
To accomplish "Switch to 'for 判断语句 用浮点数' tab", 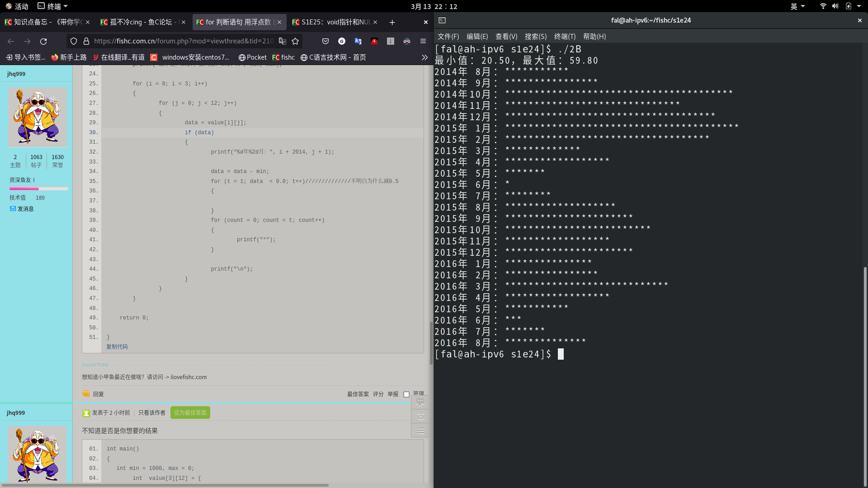I will [239, 22].
